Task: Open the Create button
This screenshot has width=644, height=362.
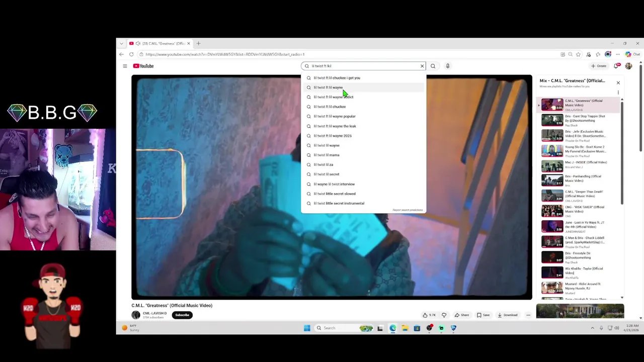Action: [x=599, y=66]
